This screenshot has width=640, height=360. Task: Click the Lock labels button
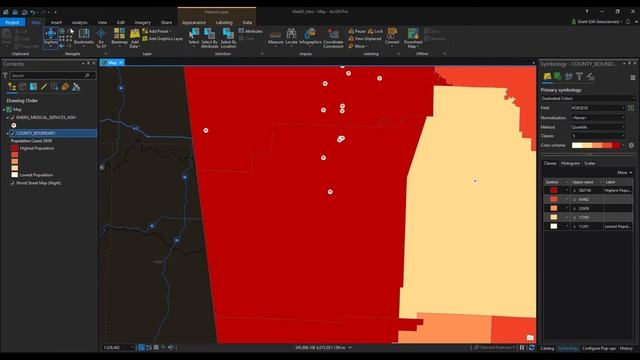pyautogui.click(x=376, y=31)
